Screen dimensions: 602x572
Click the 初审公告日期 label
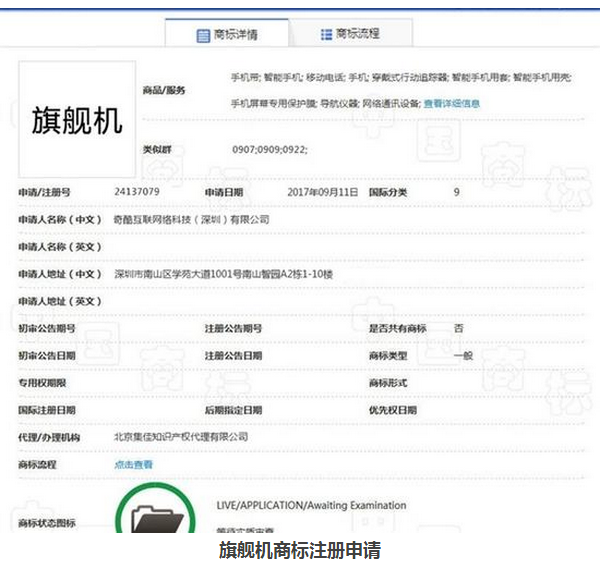(x=47, y=356)
